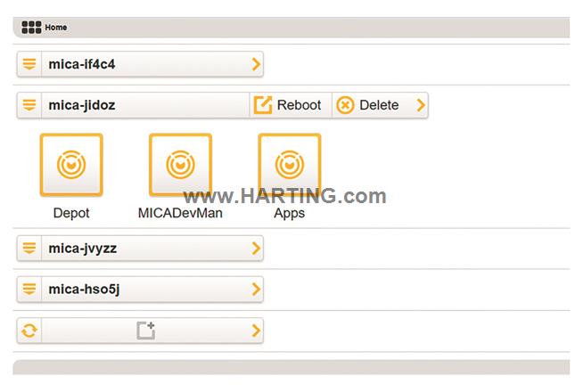Viewport: 575px width, 392px height.
Task: Open the Home label in header
Action: click(x=56, y=27)
